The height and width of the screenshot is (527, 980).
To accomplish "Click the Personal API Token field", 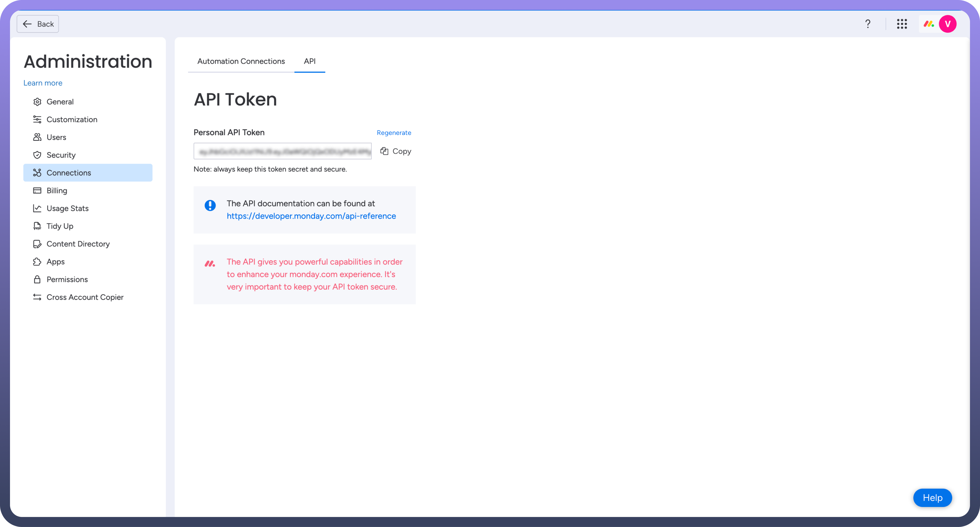I will (282, 151).
